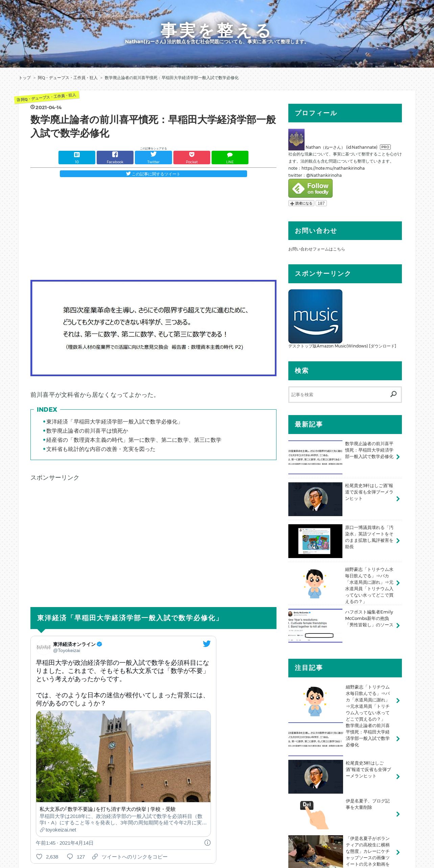
Task: Open デスクトップ版Amazon Music download link
Action: pyautogui.click(x=342, y=346)
